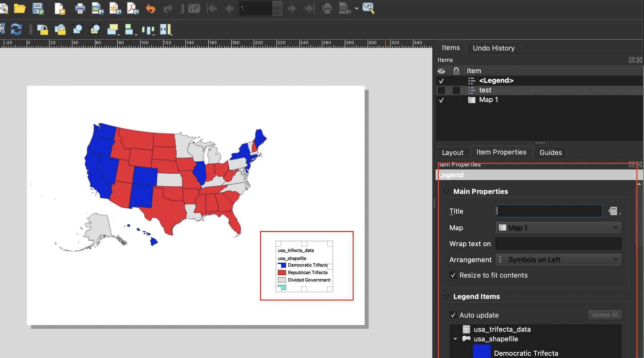Click the Save Project icon
The width and height of the screenshot is (644, 358).
tap(38, 8)
